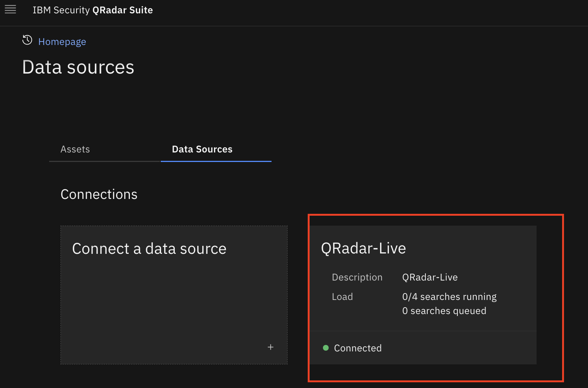Click the Connections section heading
This screenshot has height=388, width=588.
pyautogui.click(x=99, y=194)
